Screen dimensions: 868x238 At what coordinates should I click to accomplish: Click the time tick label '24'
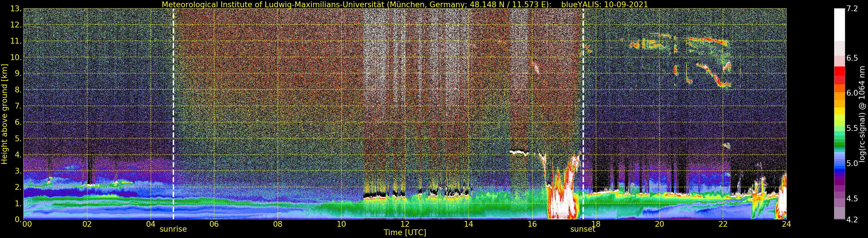click(x=786, y=224)
